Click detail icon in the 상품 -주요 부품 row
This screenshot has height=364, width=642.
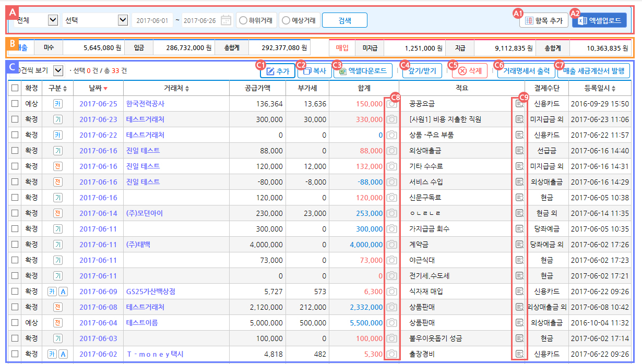click(x=519, y=135)
